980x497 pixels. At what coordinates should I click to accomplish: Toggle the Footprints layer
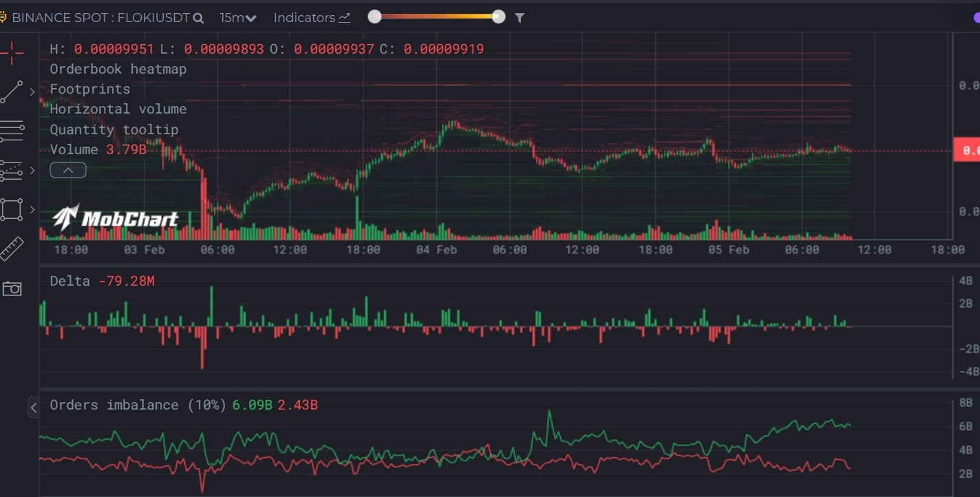(x=89, y=89)
